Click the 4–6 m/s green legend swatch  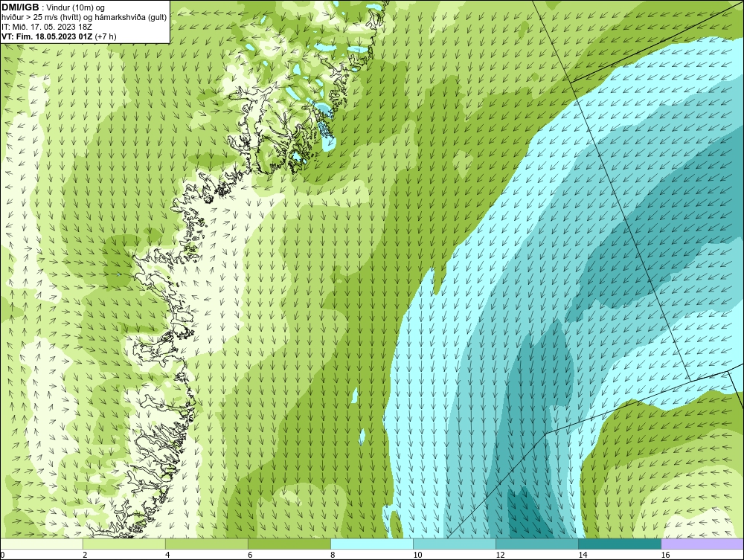206,544
